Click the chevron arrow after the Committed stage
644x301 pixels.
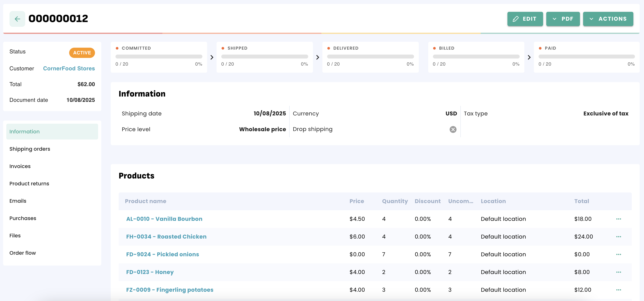pyautogui.click(x=212, y=57)
